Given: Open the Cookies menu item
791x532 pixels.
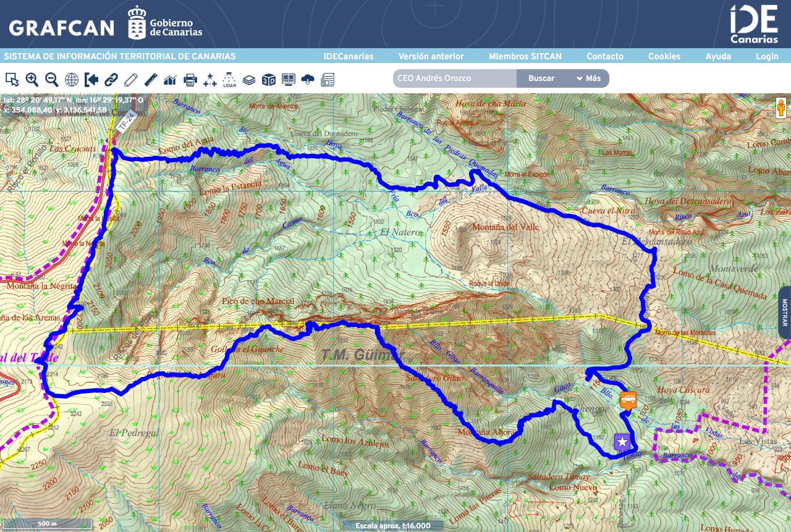Looking at the screenshot, I should click(x=664, y=56).
